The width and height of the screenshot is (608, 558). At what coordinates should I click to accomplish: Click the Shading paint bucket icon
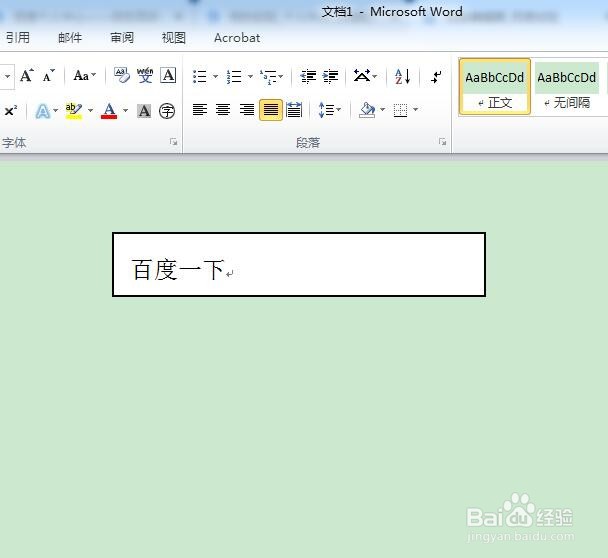367,110
